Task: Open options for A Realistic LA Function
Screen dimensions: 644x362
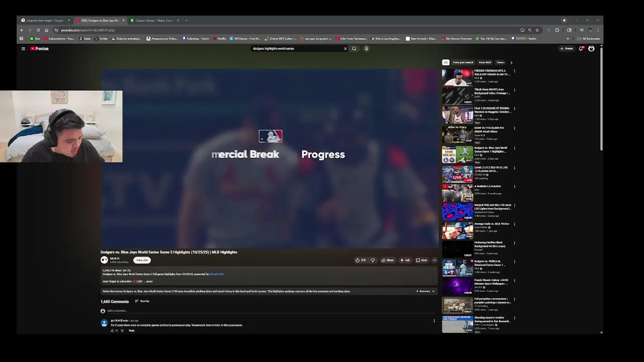Action: point(514,187)
